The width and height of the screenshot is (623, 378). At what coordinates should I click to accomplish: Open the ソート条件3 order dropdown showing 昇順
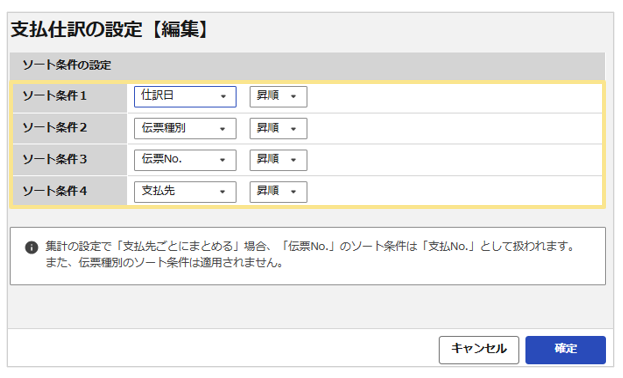278,160
